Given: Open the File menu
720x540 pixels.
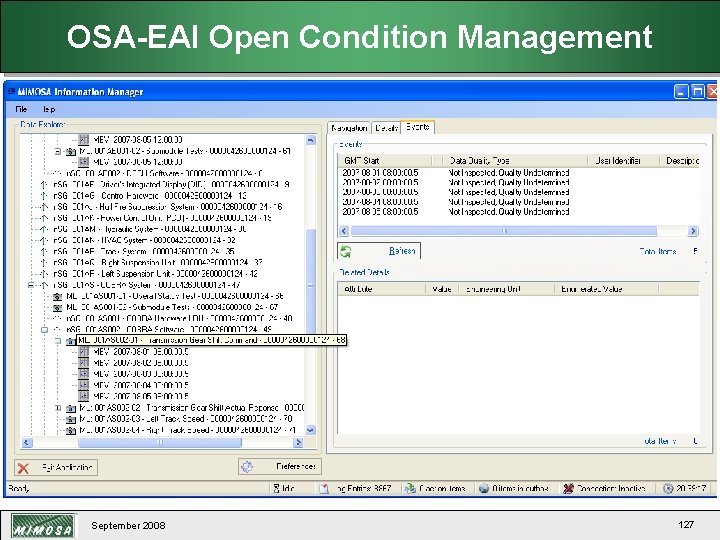Looking at the screenshot, I should click(21, 109).
